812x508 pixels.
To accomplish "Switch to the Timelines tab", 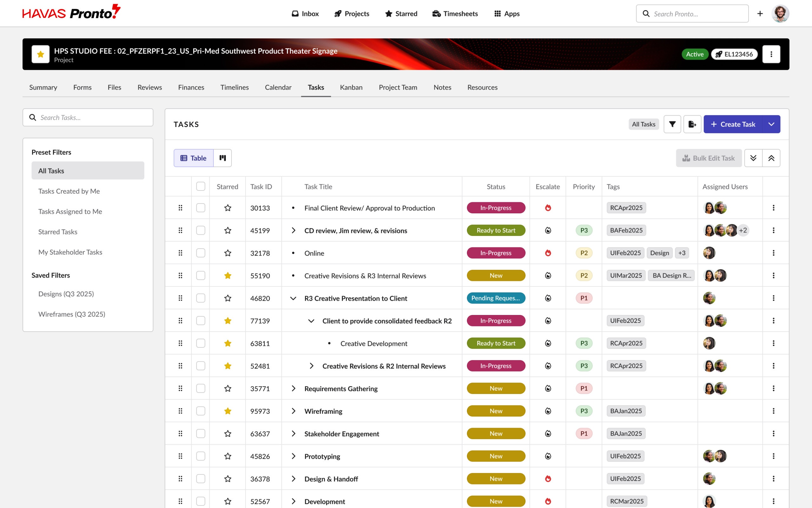I will click(x=234, y=87).
